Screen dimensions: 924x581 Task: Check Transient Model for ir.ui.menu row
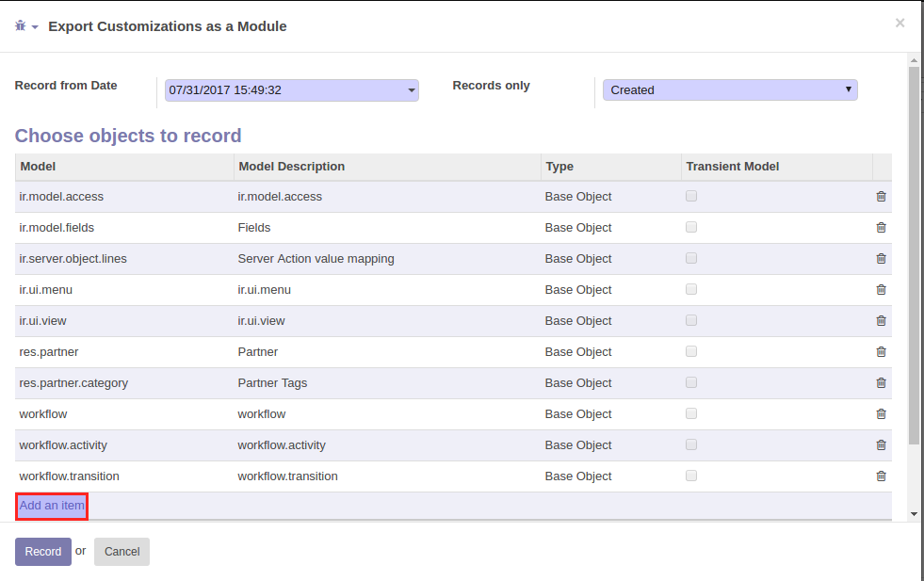(x=691, y=289)
